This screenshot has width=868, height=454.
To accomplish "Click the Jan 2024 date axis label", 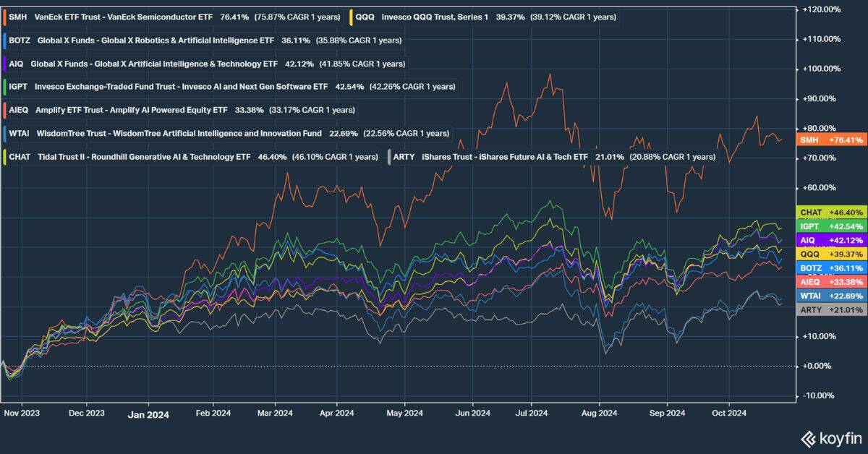I will click(148, 416).
